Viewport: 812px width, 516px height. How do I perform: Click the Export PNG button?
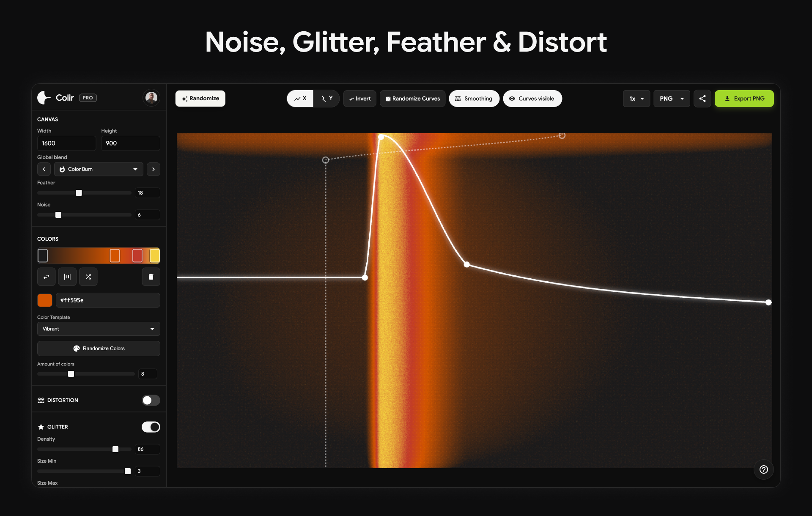click(744, 99)
